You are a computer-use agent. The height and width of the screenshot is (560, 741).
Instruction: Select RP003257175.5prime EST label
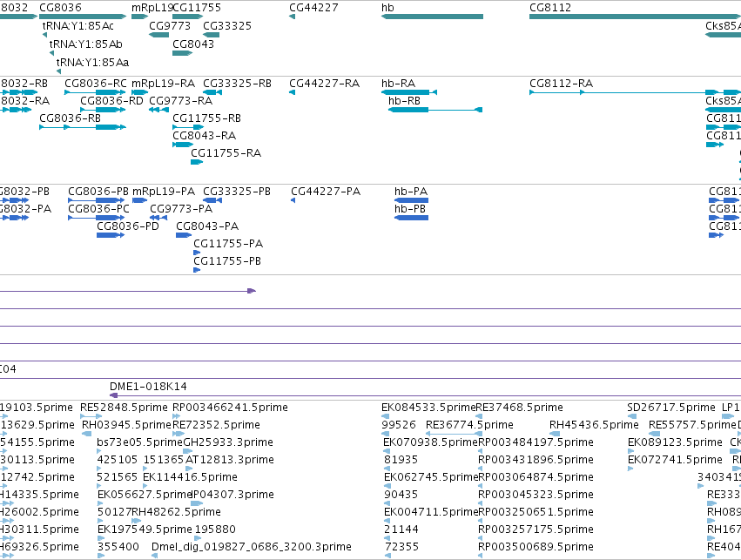(536, 530)
